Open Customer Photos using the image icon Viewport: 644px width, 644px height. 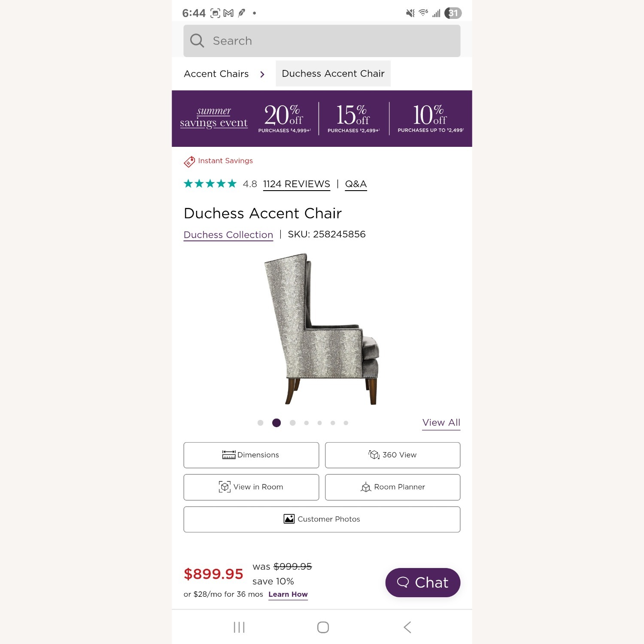(290, 519)
